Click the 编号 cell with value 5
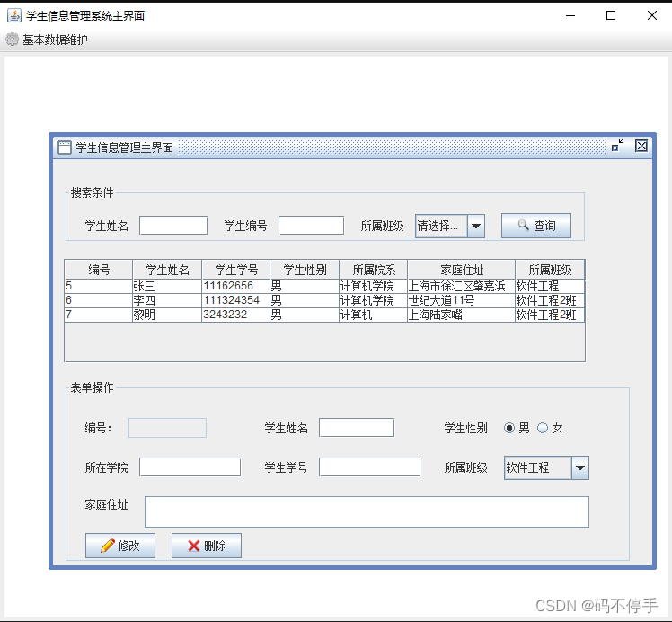 (x=99, y=286)
